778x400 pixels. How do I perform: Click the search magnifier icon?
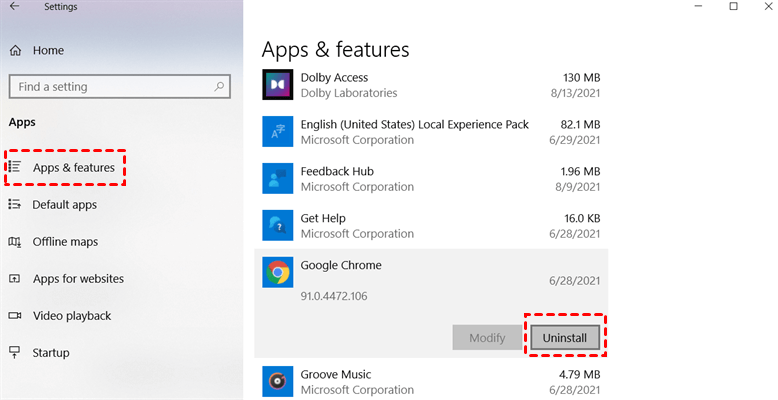pyautogui.click(x=218, y=87)
